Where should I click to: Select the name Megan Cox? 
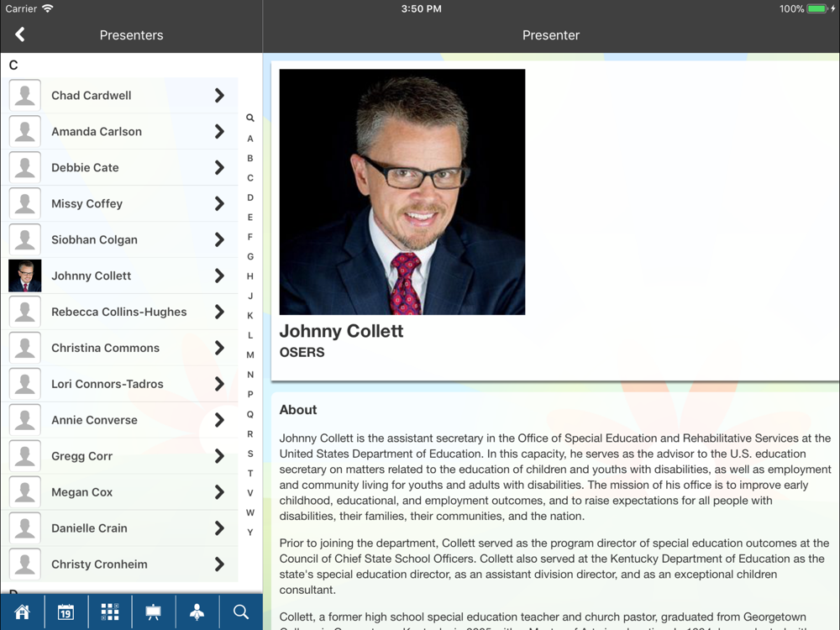click(x=82, y=491)
